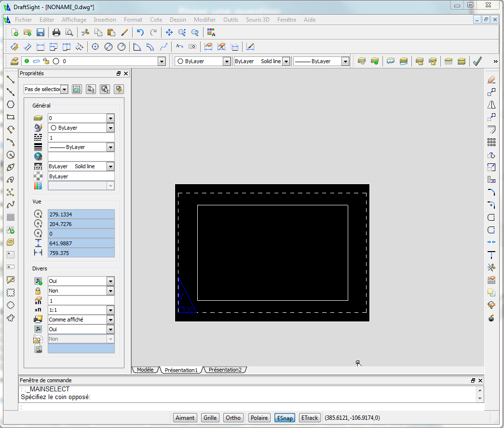The height and width of the screenshot is (428, 504).
Task: Expand the layer dropdown in the layer toolbar
Action: pyautogui.click(x=162, y=61)
